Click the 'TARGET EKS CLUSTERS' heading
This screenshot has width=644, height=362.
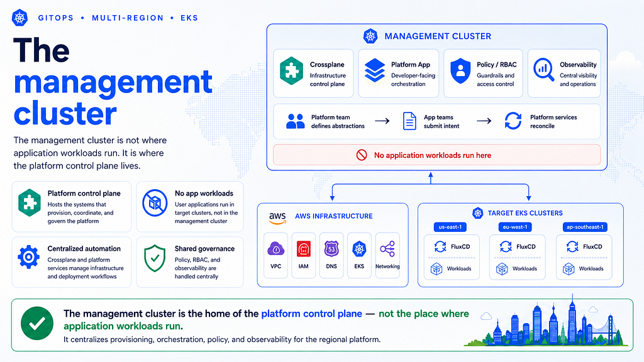[x=525, y=213]
